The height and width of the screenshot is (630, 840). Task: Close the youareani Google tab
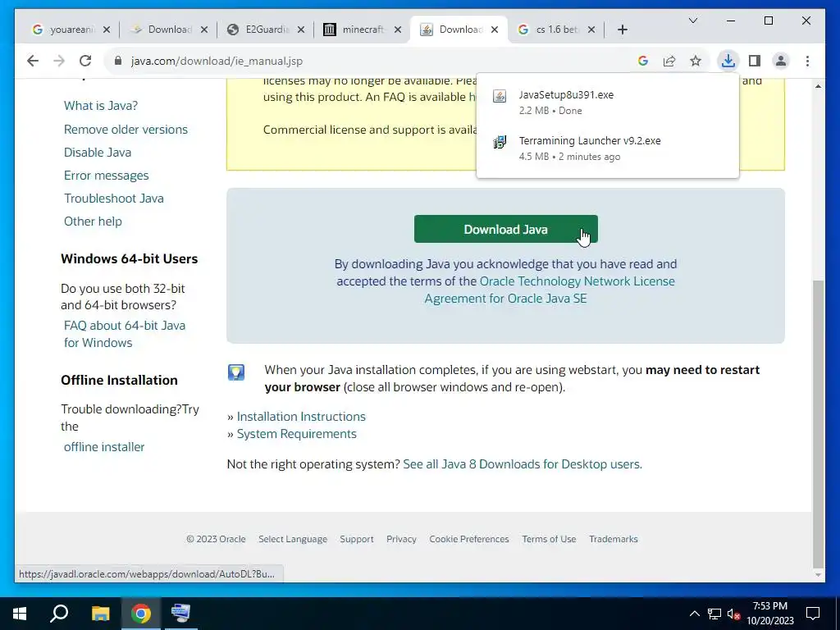tap(107, 30)
